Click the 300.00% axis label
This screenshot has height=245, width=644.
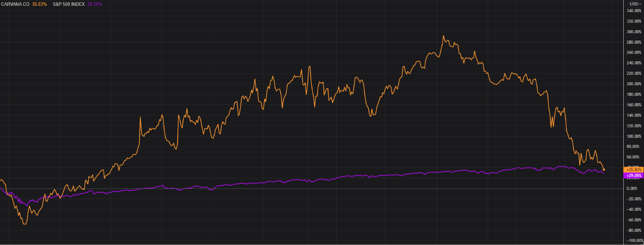(634, 32)
